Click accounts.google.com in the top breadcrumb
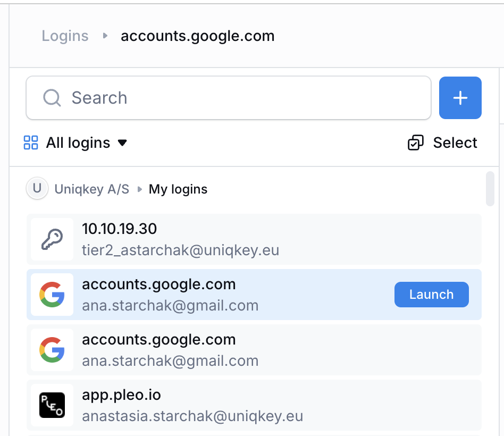 click(198, 36)
